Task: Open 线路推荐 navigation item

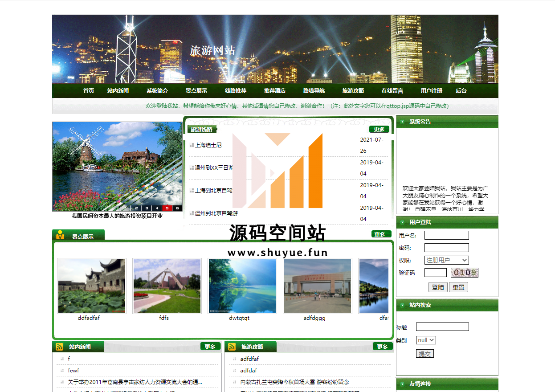Action: [x=236, y=91]
